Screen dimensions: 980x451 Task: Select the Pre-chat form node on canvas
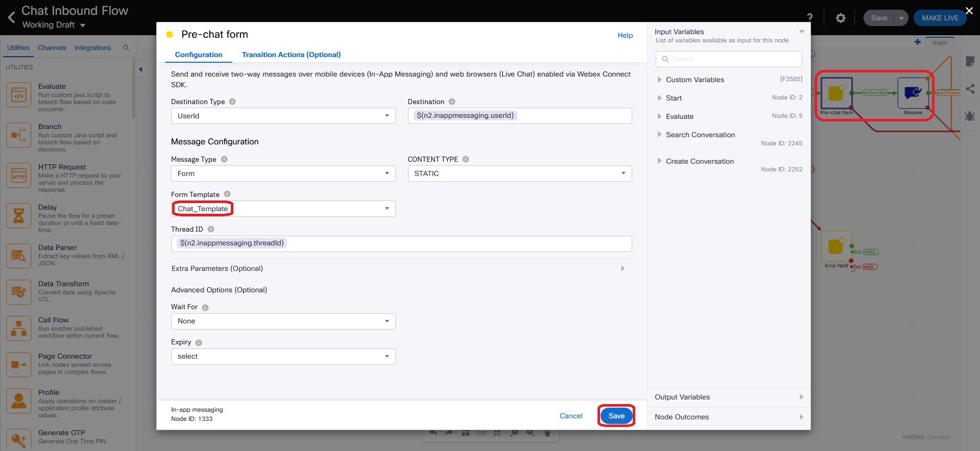click(x=836, y=93)
